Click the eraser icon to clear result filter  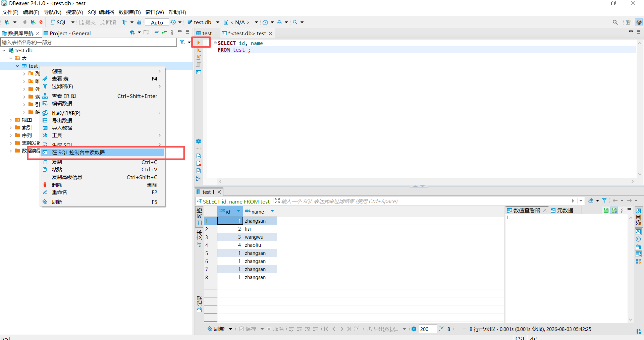(591, 201)
